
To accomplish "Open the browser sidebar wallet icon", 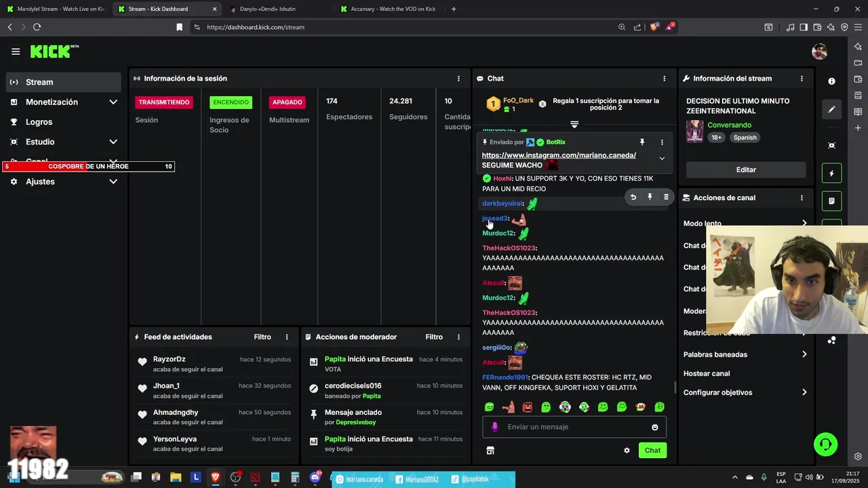I will click(x=858, y=78).
